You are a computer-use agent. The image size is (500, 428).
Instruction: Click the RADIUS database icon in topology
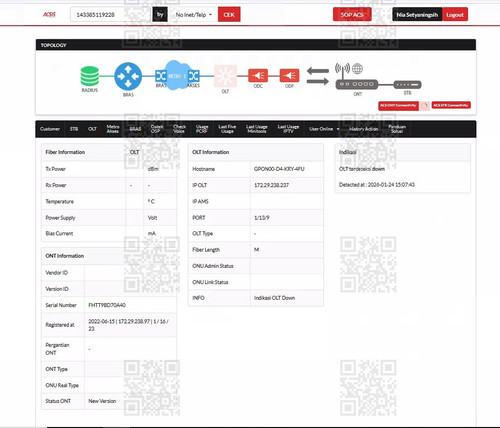90,76
